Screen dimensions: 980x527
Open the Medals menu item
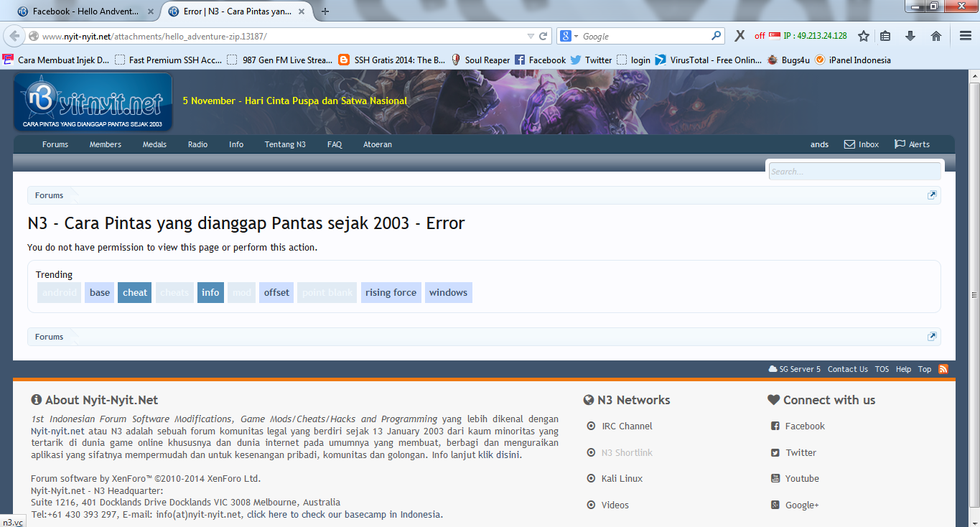click(x=154, y=144)
